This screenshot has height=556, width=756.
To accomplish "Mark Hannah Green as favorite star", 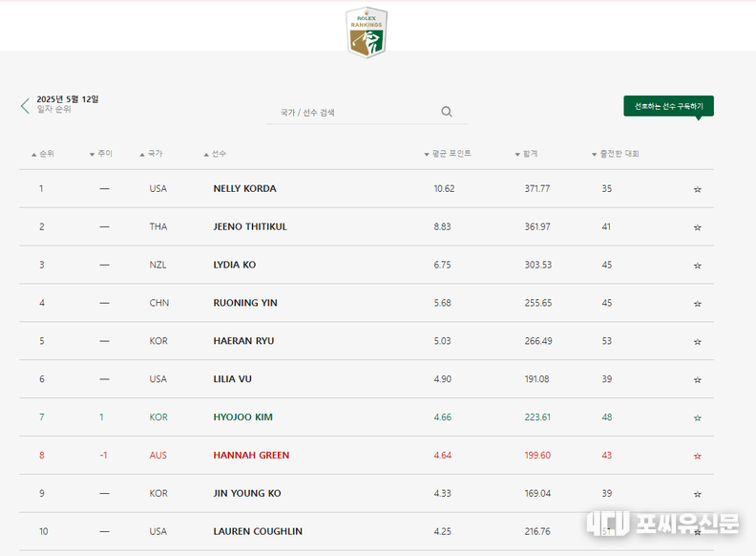I will pyautogui.click(x=697, y=456).
